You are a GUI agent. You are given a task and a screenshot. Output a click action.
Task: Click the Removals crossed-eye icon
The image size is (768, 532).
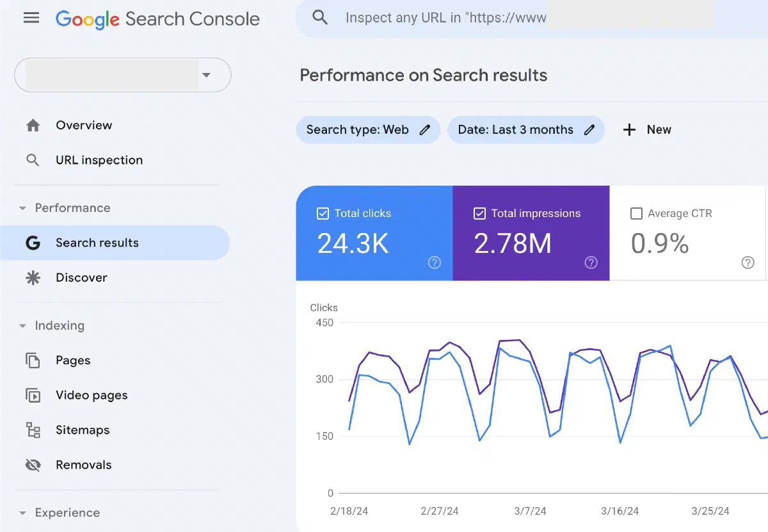[33, 465]
